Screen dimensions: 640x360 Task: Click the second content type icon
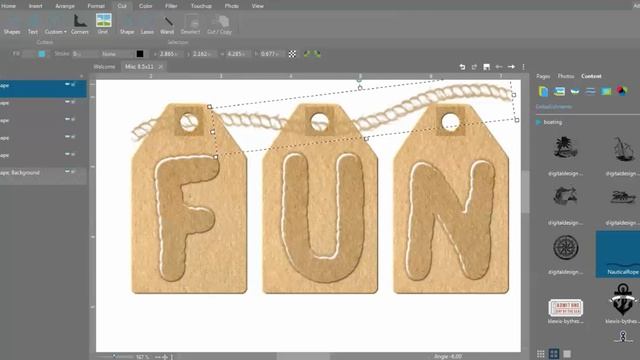click(x=559, y=91)
